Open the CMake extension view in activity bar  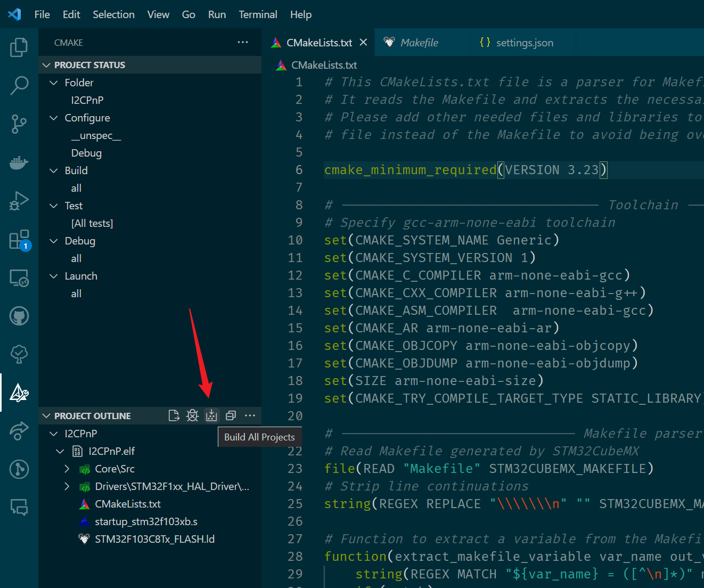point(19,393)
